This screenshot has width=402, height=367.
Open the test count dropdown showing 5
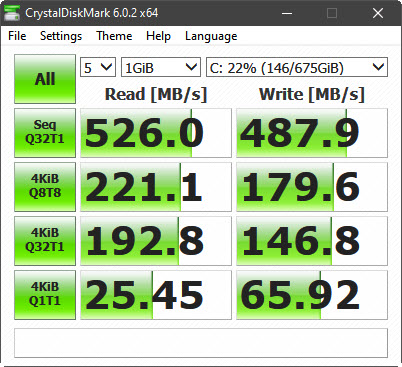[98, 67]
